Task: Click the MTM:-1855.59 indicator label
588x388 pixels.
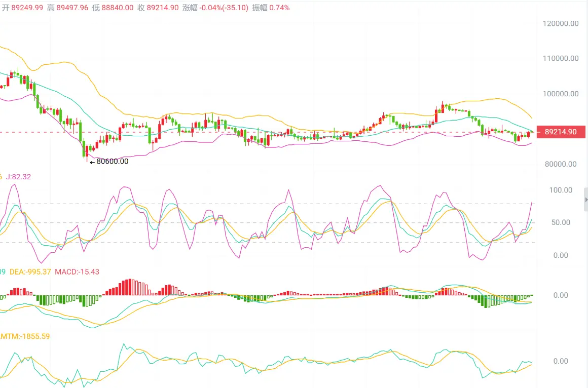Action: (x=25, y=336)
